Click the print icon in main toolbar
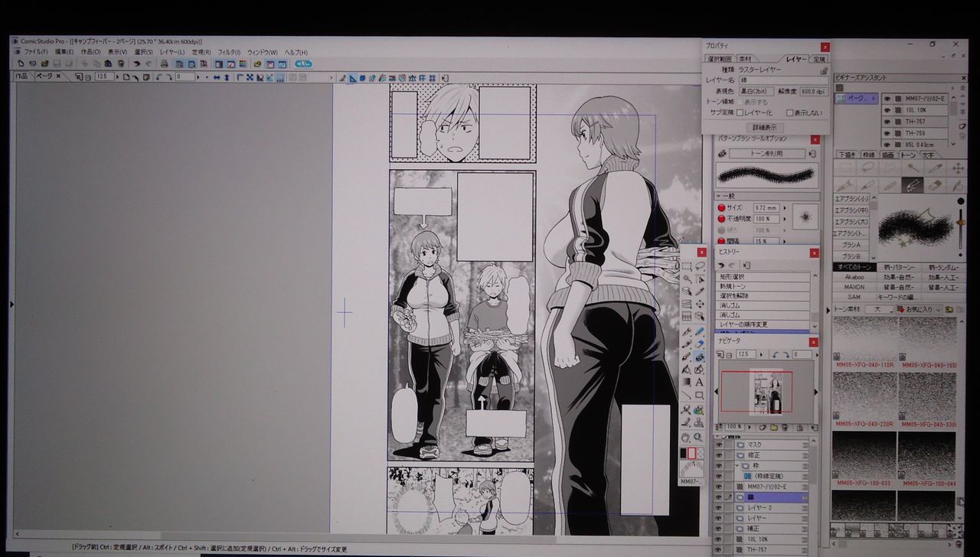Viewport: 980px width, 557px height. [164, 64]
